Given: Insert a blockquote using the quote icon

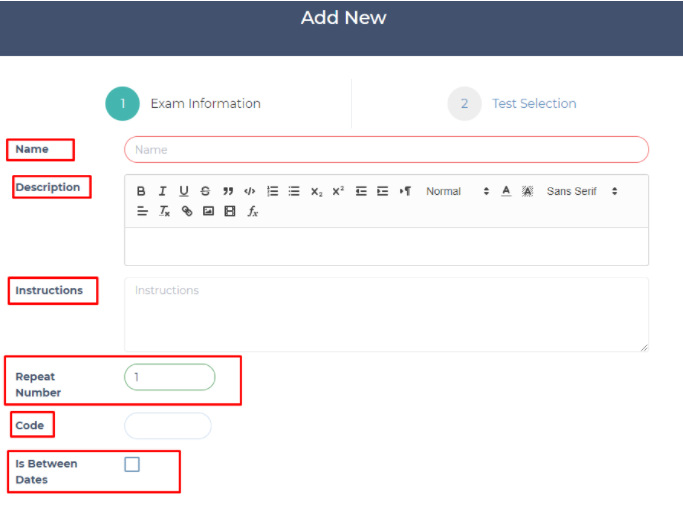Looking at the screenshot, I should coord(228,191).
